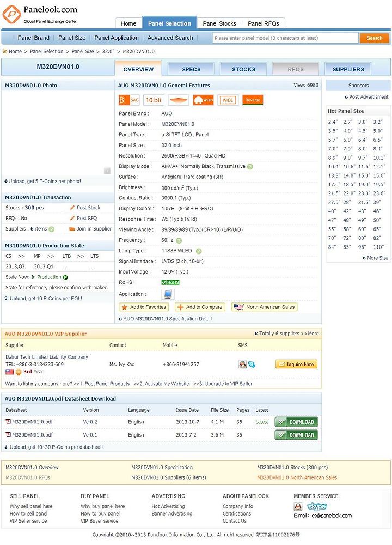Open Panel Application menu item
The height and width of the screenshot is (545, 392).
tap(117, 38)
